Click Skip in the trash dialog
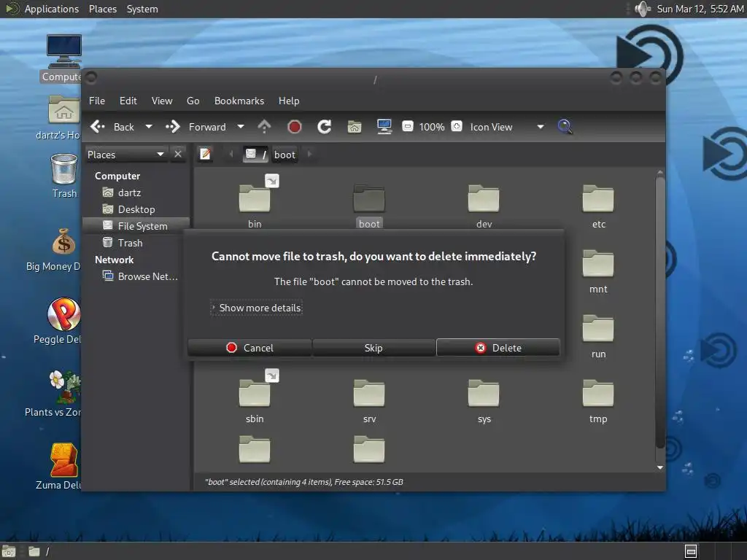This screenshot has width=747, height=560. point(373,348)
